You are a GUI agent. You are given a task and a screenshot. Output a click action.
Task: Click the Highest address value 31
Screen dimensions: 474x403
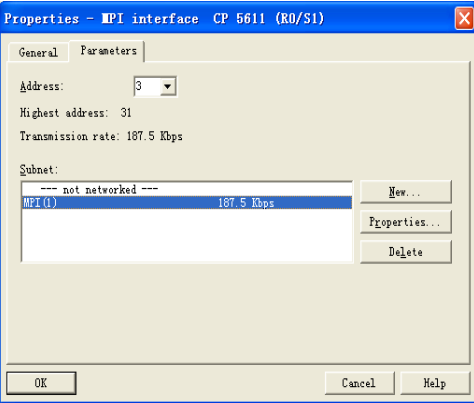coord(126,113)
